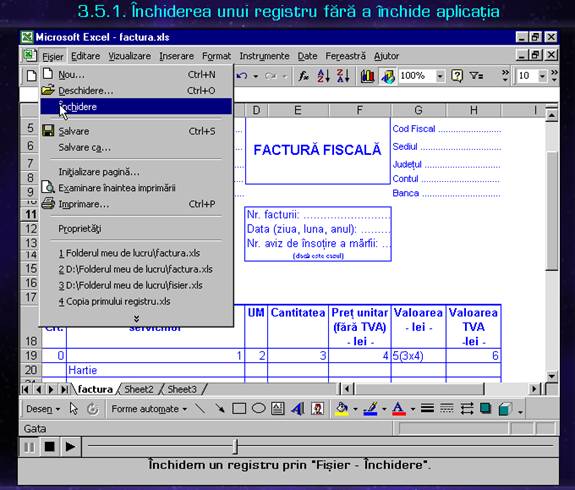The image size is (575, 490).
Task: Select the Arrow drawing tool
Action: [x=220, y=408]
